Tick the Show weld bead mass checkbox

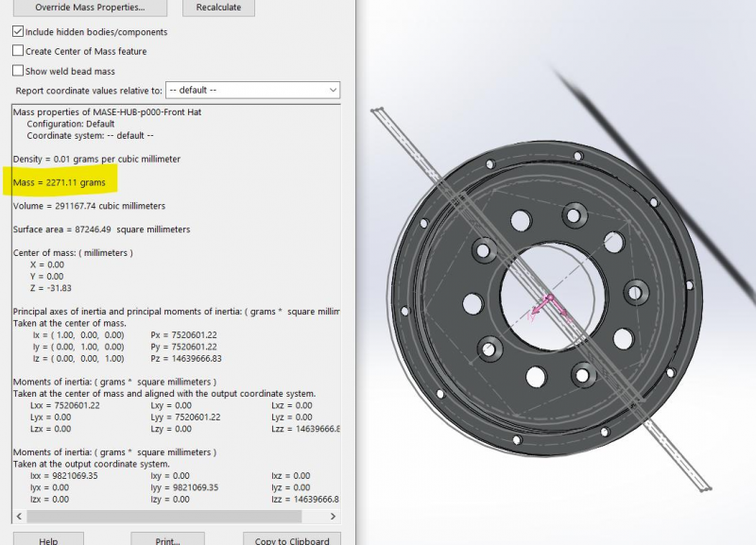(x=18, y=71)
